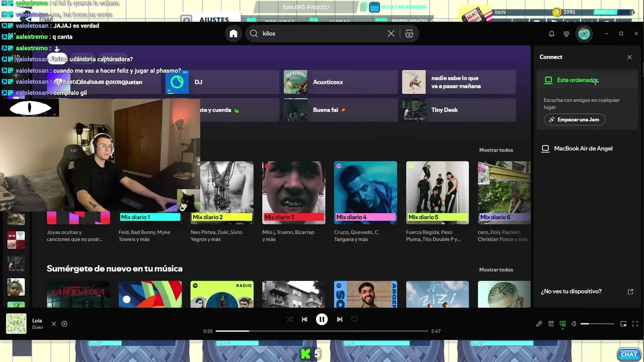The width and height of the screenshot is (644, 362).
Task: Open Mix diario 4 cover
Action: coord(366,193)
